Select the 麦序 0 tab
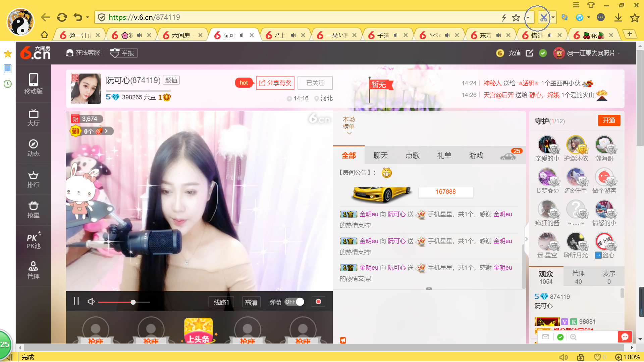This screenshot has width=644, height=362. [609, 277]
